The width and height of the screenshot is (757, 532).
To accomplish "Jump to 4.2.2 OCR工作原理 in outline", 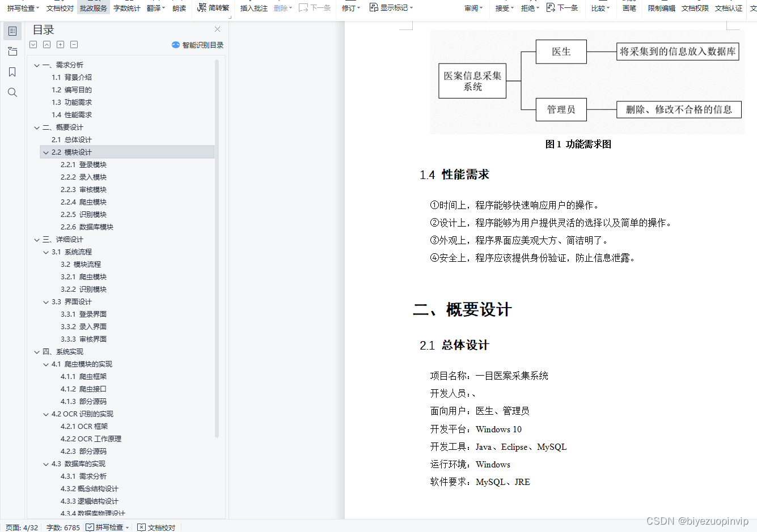I will tap(91, 439).
